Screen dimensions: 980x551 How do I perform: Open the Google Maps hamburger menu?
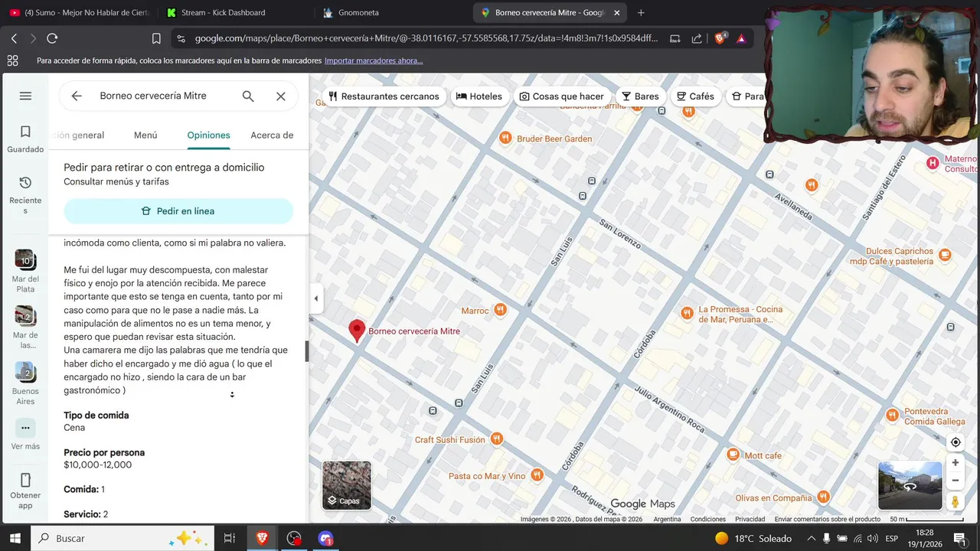point(25,96)
